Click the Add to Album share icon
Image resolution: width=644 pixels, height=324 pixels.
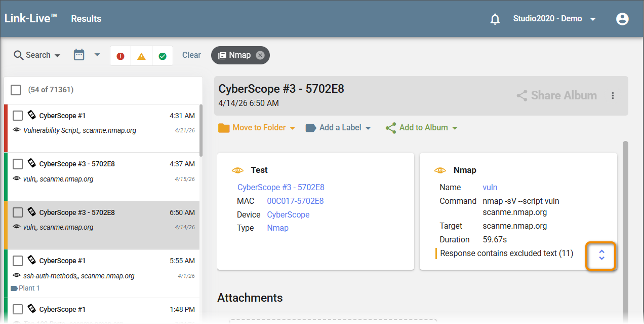390,128
